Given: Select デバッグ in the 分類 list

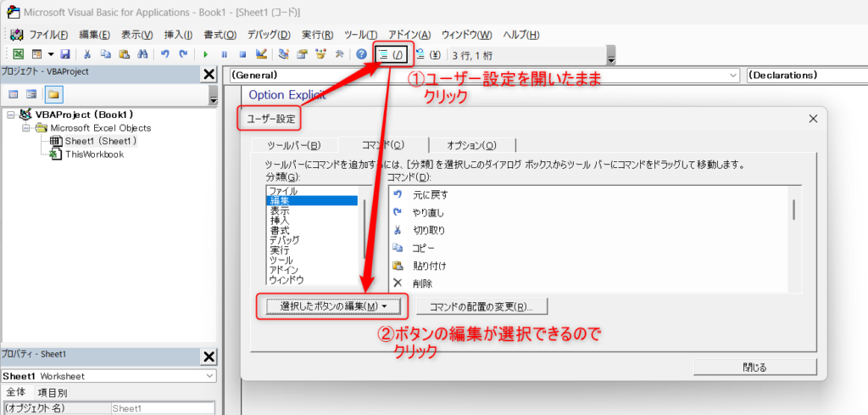Looking at the screenshot, I should coord(312,240).
